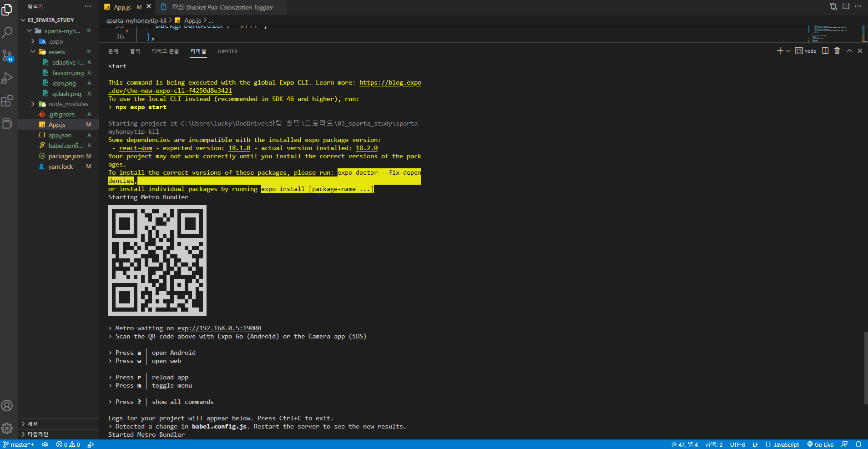The width and height of the screenshot is (868, 449).
Task: Split the terminal panel
Action: coord(825,51)
